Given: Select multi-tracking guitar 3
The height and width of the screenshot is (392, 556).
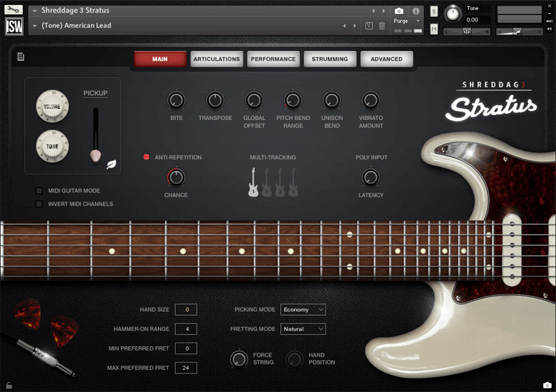Looking at the screenshot, I should (279, 182).
